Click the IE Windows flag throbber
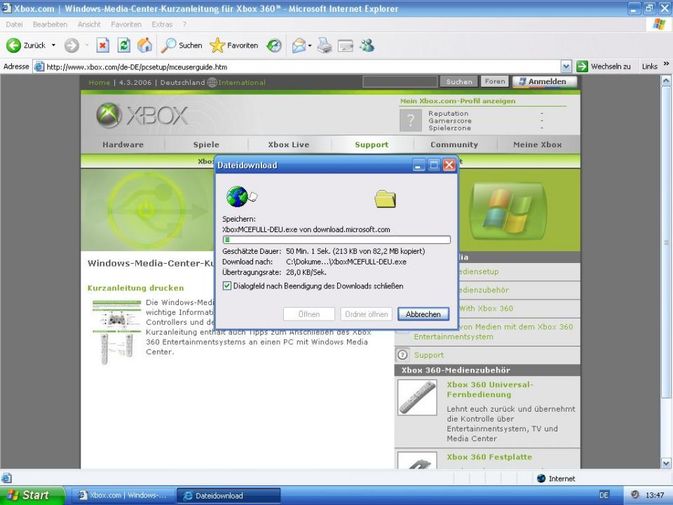This screenshot has width=673, height=505. click(659, 24)
